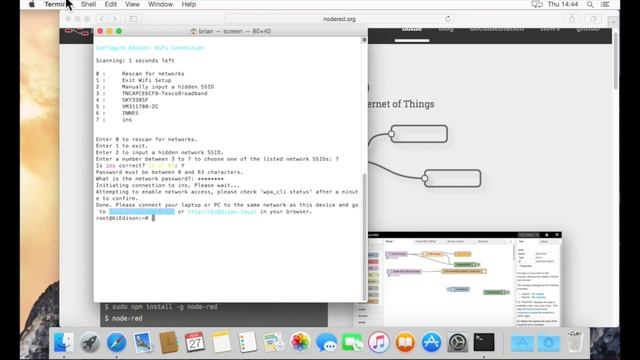Click the root@ shell prompt line
This screenshot has width=640, height=360.
[125, 218]
